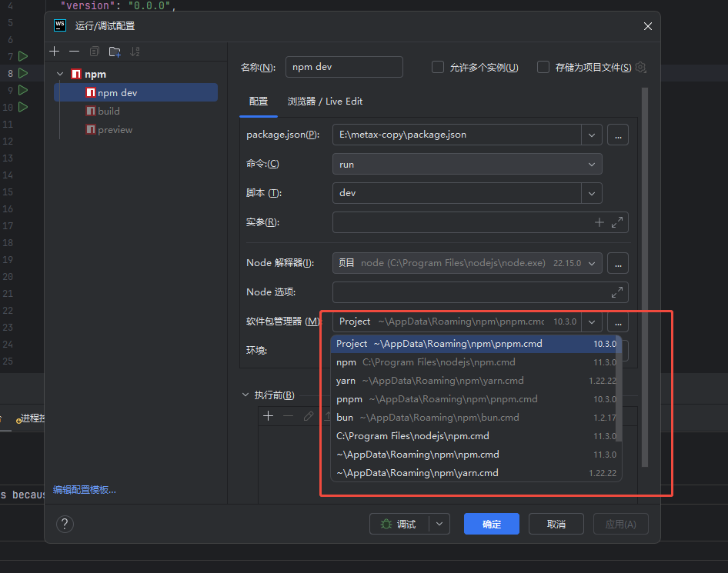The image size is (728, 573).
Task: Click the dialog's vertical scrollbar
Action: point(644,277)
